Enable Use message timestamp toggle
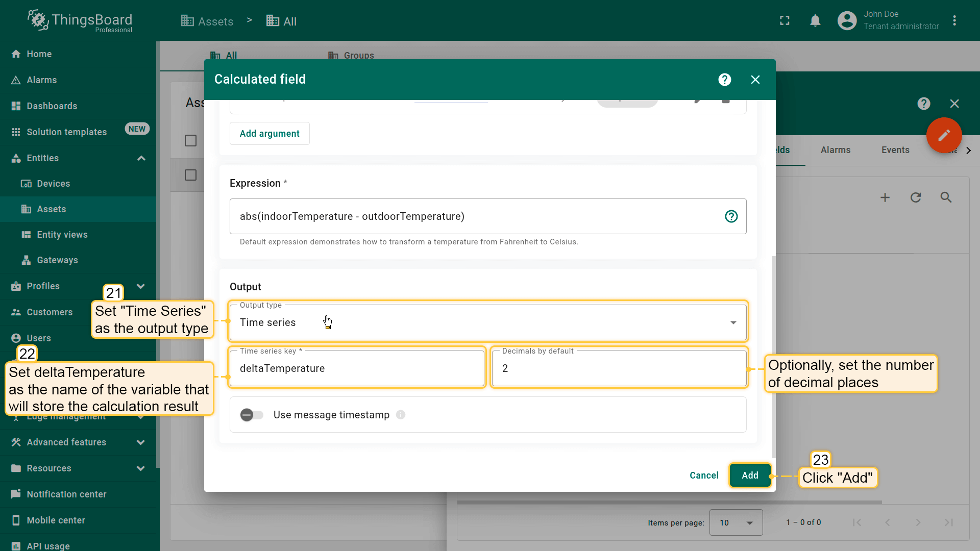The width and height of the screenshot is (980, 551). coord(252,415)
